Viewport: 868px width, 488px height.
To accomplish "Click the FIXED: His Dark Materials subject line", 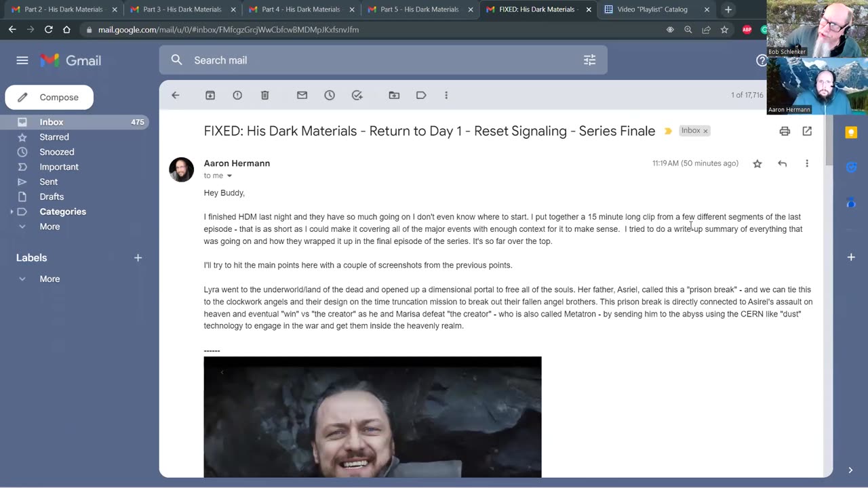I will point(429,131).
